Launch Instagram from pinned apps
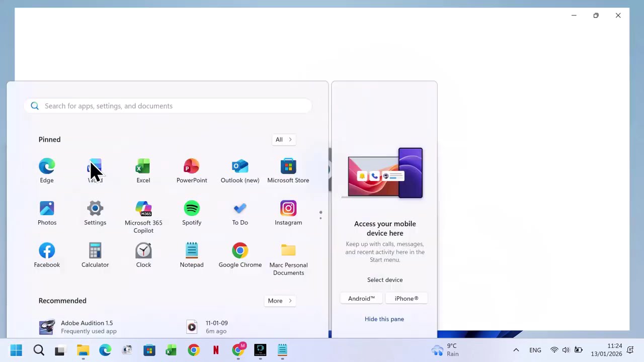644x362 pixels. (x=288, y=213)
